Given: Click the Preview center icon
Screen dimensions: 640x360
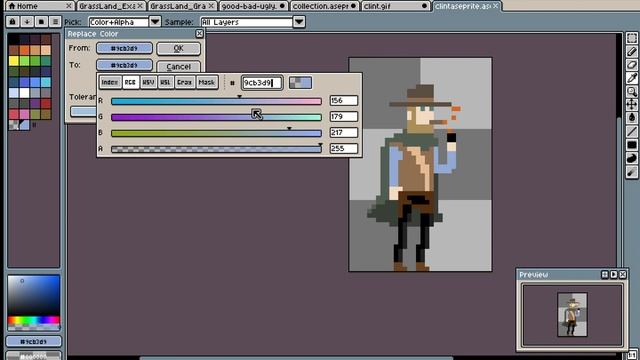Looking at the screenshot, I should click(605, 275).
